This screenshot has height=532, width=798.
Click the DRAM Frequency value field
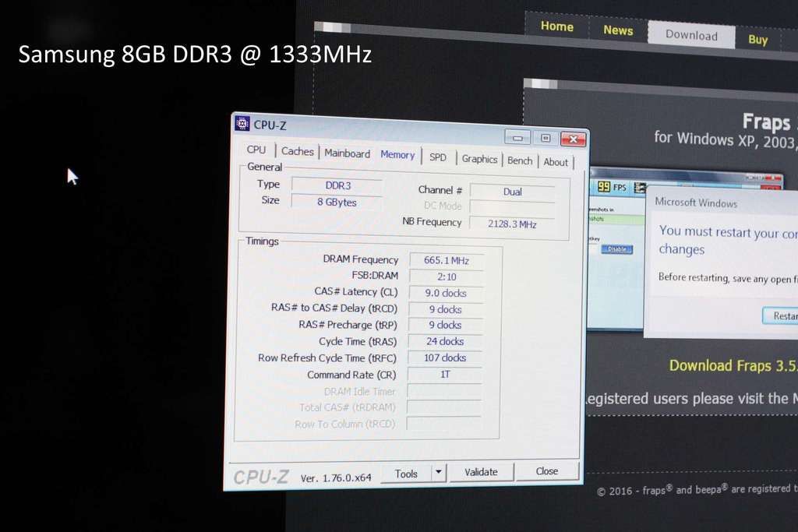coord(447,261)
